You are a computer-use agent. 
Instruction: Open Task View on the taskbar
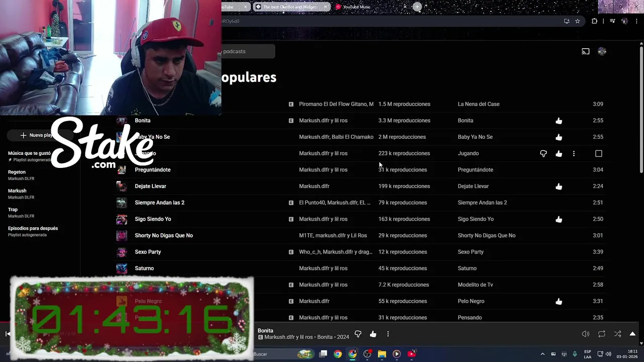click(x=323, y=354)
